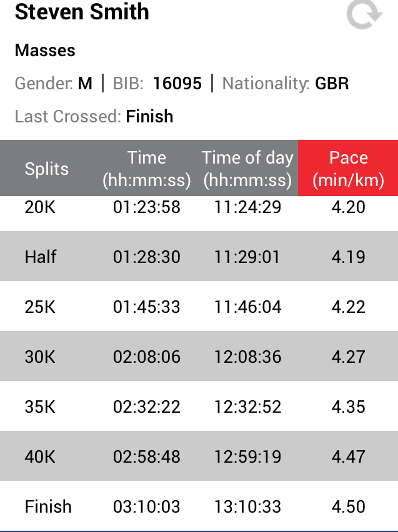
Task: Click the Last Crossed Finish status
Action: click(x=149, y=116)
